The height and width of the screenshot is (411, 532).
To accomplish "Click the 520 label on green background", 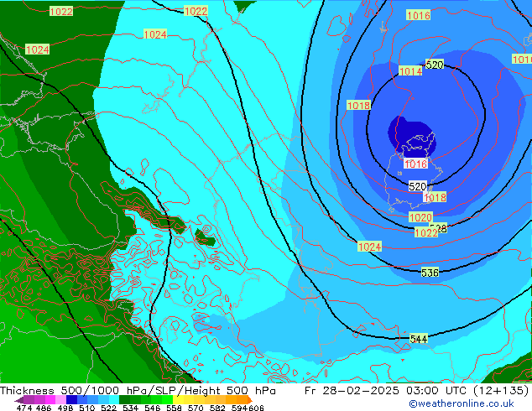I will (x=435, y=65).
